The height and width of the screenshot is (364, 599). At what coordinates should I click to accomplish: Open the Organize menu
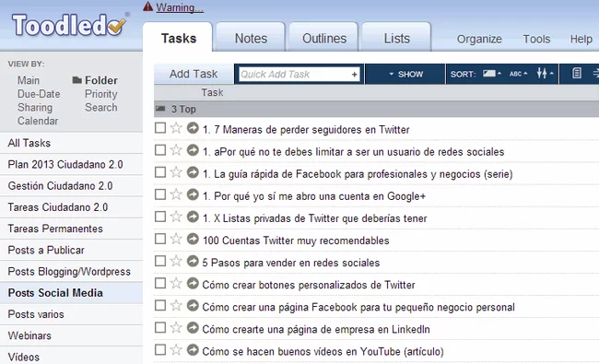(479, 39)
